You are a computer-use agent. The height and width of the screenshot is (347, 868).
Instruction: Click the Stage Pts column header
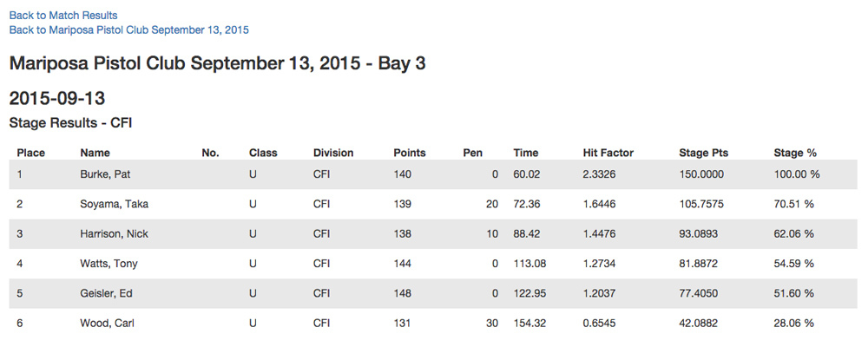[x=703, y=153]
